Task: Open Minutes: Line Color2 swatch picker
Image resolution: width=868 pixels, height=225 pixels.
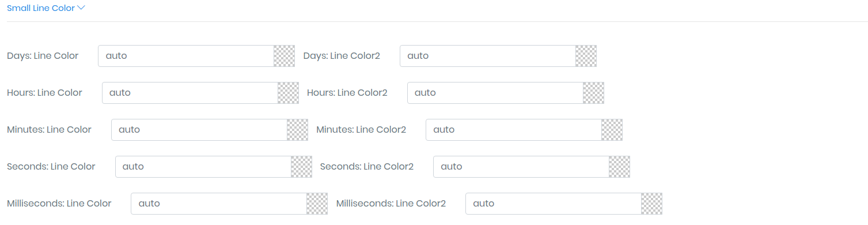Action: pos(612,130)
